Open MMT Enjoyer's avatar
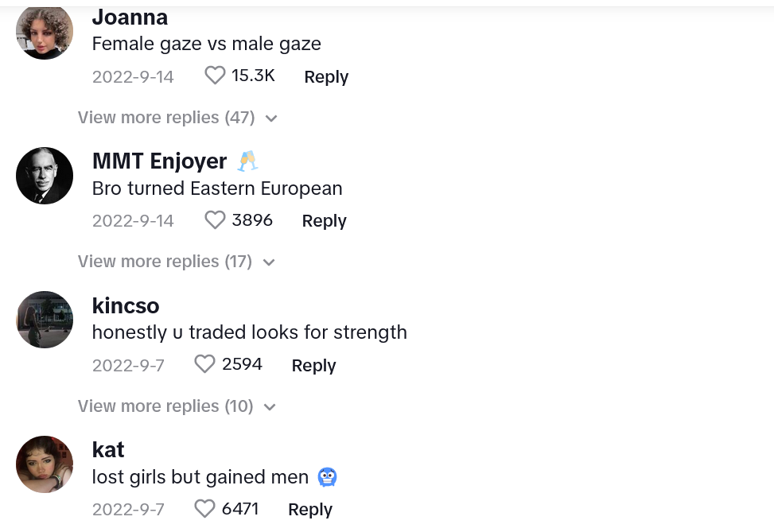 (45, 176)
